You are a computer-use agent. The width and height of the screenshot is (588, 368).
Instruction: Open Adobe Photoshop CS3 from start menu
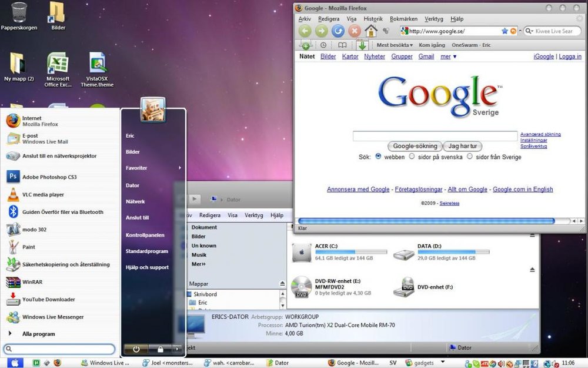coord(49,177)
